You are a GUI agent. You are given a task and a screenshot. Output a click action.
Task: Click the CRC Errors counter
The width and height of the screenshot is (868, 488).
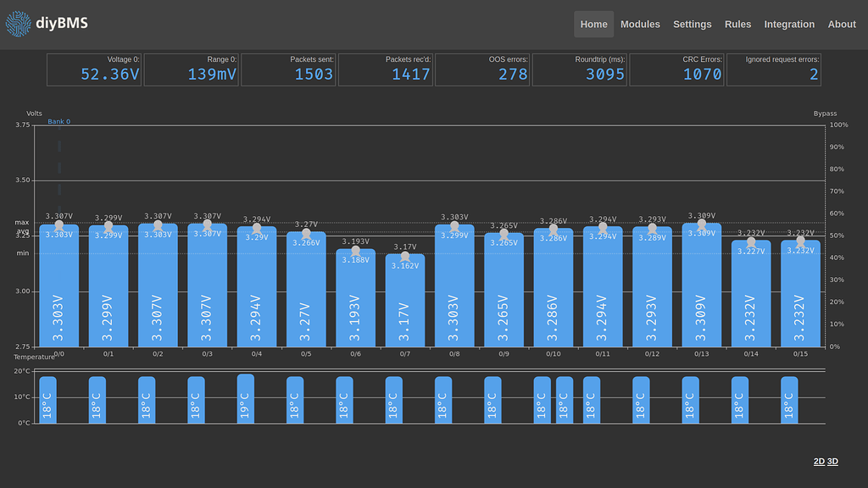[676, 69]
